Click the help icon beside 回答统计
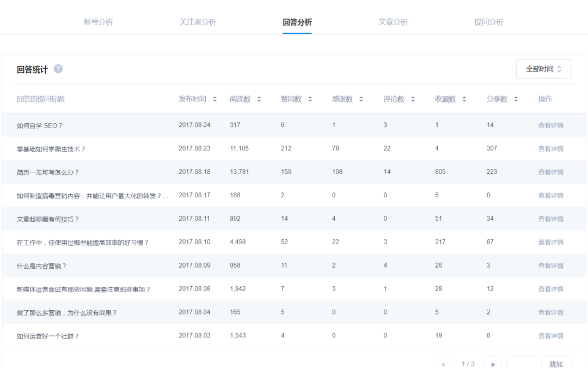The height and width of the screenshot is (368, 588). [x=58, y=69]
